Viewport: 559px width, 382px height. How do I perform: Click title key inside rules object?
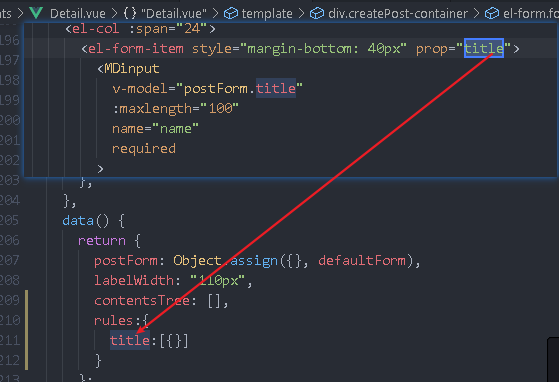(x=130, y=340)
